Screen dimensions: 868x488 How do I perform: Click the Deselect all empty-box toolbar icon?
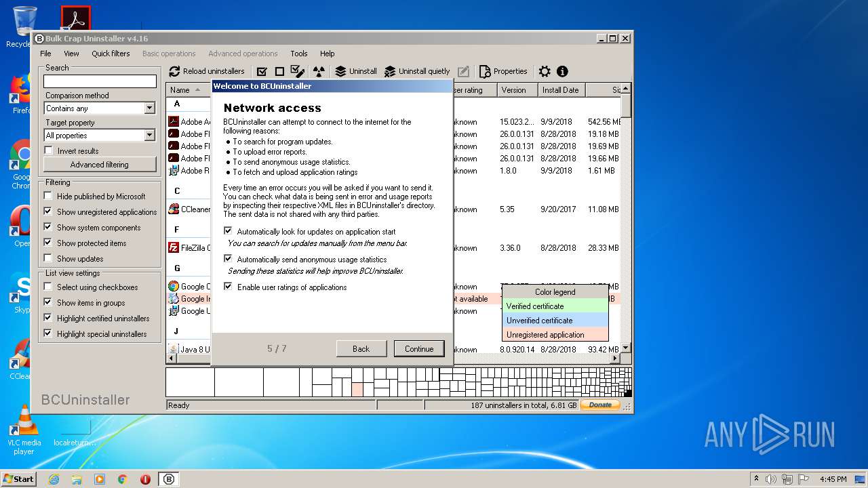click(x=279, y=71)
